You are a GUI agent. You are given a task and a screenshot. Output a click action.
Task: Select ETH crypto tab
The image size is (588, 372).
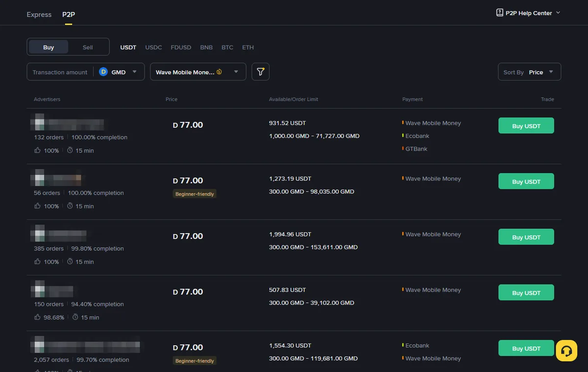click(248, 47)
